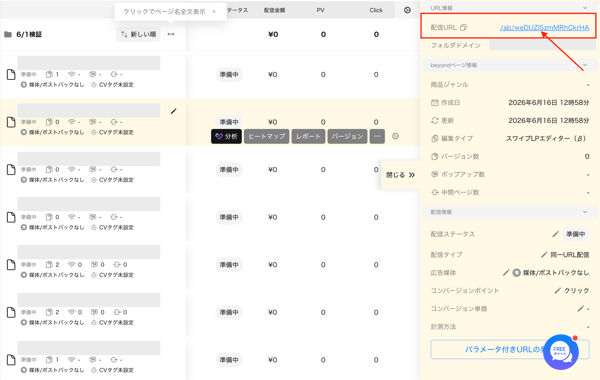Click the クリック conversion point value

pyautogui.click(x=577, y=290)
